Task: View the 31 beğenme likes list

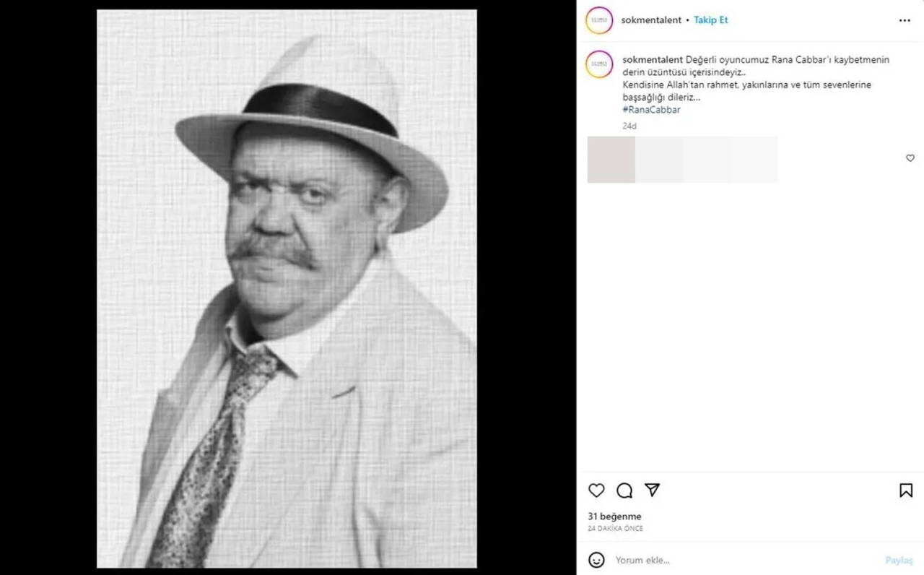Action: click(x=614, y=516)
